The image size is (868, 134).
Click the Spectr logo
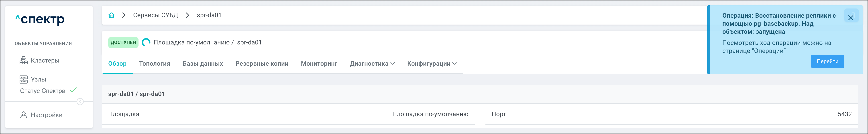[x=40, y=19]
